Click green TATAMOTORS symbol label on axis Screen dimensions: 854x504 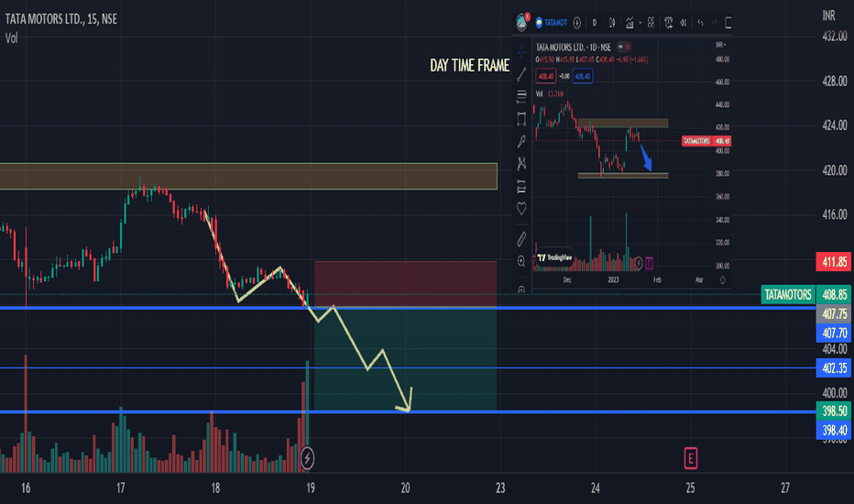[787, 295]
